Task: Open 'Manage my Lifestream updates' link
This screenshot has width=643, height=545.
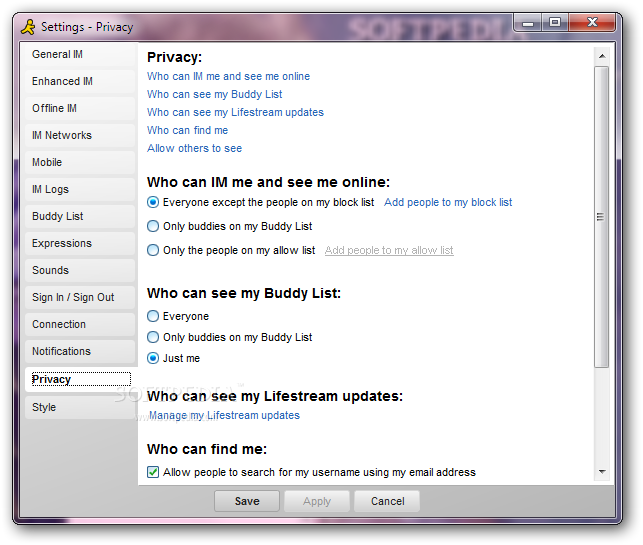Action: [224, 416]
